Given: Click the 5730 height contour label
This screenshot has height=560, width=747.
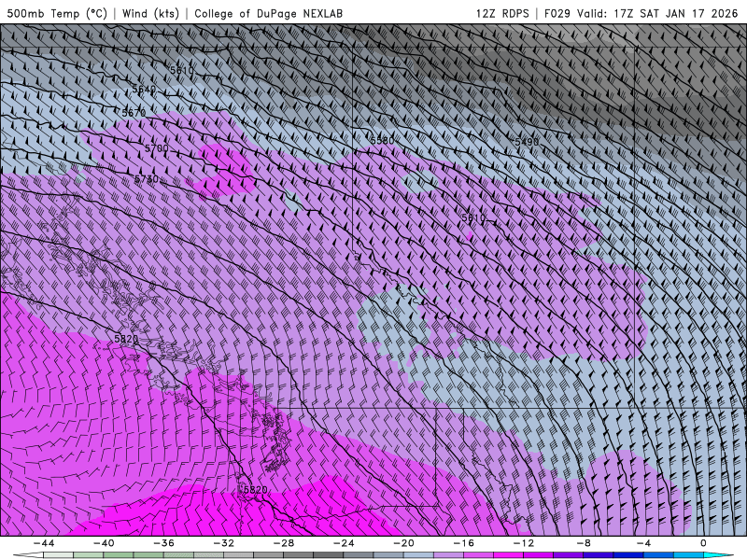Looking at the screenshot, I should click(x=147, y=179).
